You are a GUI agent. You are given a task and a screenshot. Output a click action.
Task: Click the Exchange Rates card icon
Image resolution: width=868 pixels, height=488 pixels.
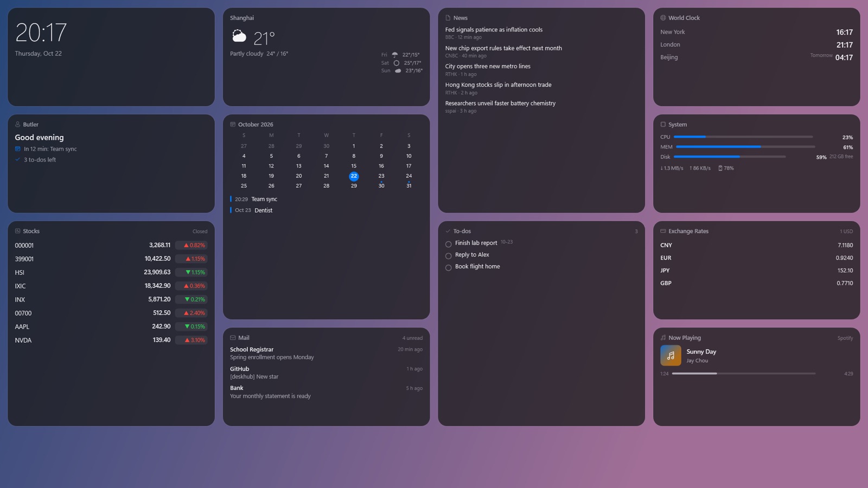point(663,231)
